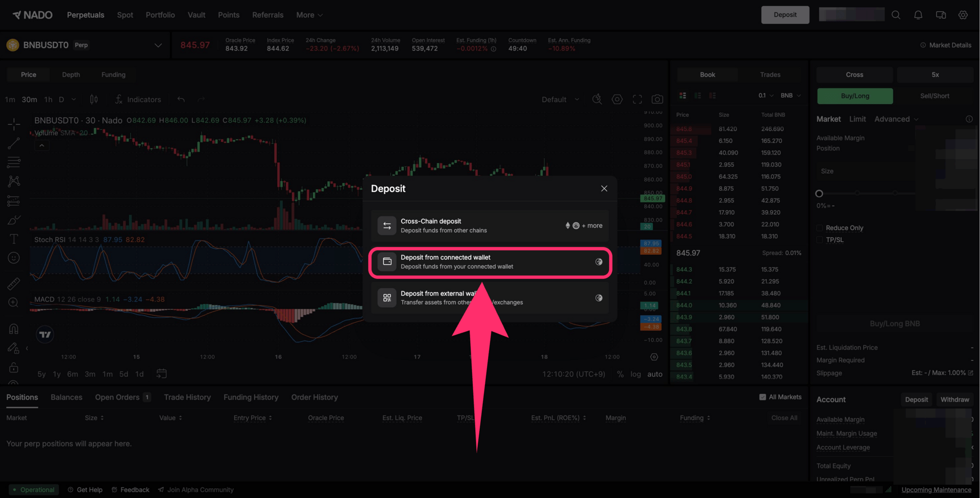980x498 pixels.
Task: Open the Vault page
Action: tap(197, 15)
